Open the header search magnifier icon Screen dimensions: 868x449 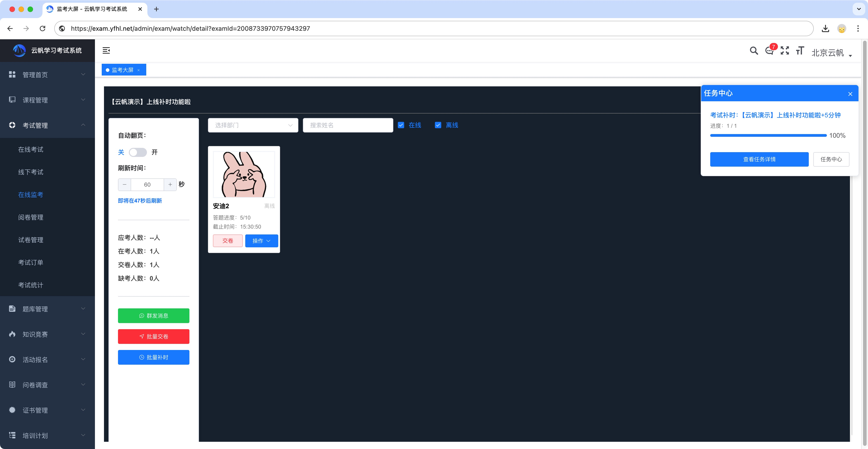pyautogui.click(x=754, y=51)
